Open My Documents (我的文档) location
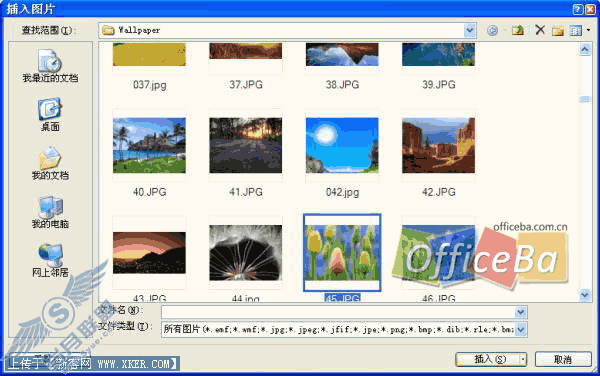The width and height of the screenshot is (600, 376). (x=50, y=163)
